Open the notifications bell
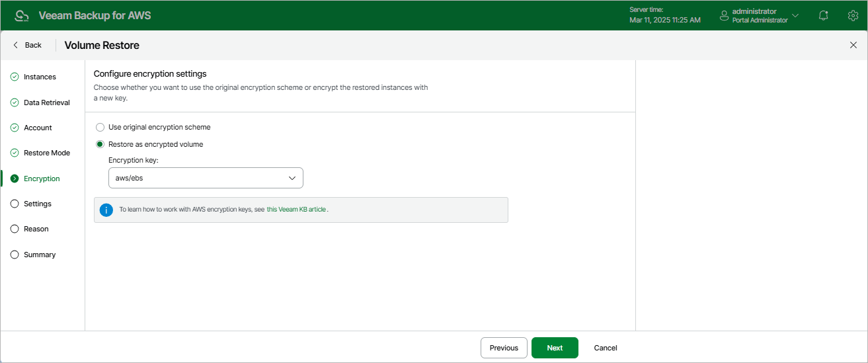 pyautogui.click(x=824, y=15)
